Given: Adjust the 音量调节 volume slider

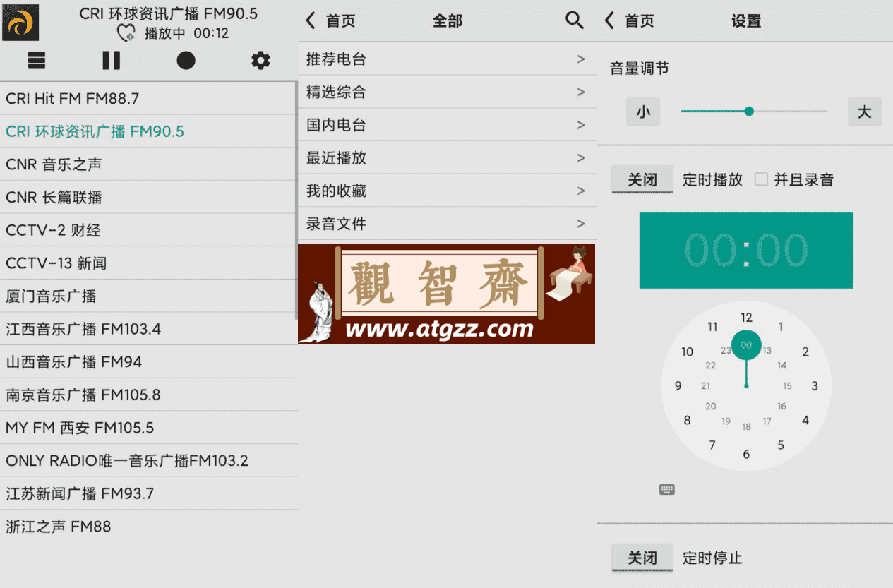Looking at the screenshot, I should point(754,112).
